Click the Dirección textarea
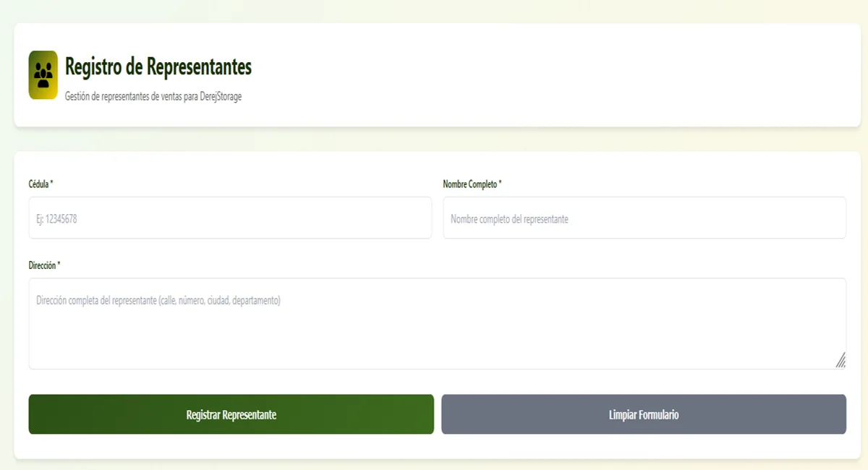 (x=438, y=323)
